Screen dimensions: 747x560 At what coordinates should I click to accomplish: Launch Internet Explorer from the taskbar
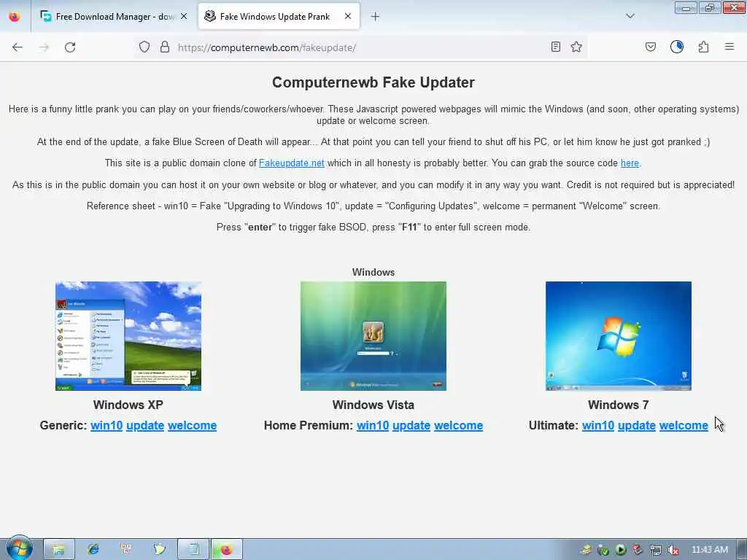click(93, 550)
